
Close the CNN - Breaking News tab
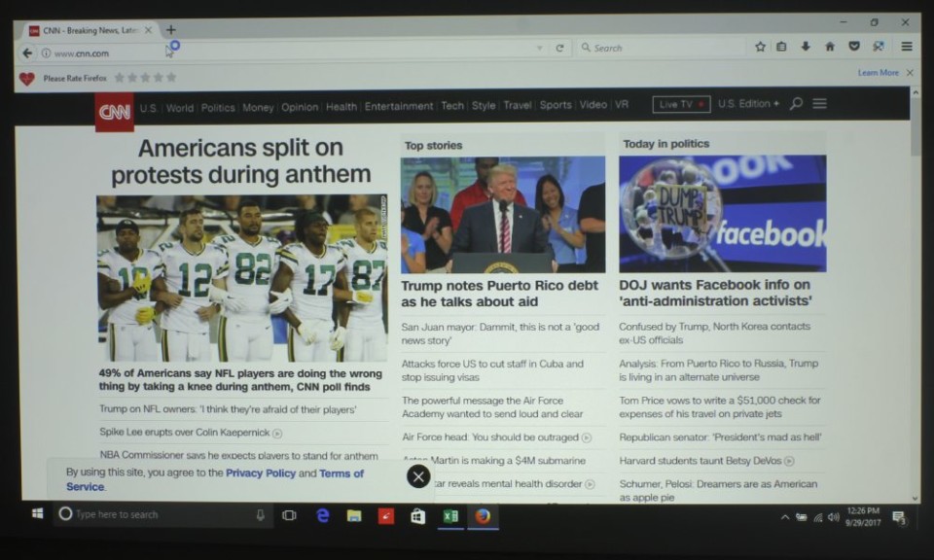148,30
